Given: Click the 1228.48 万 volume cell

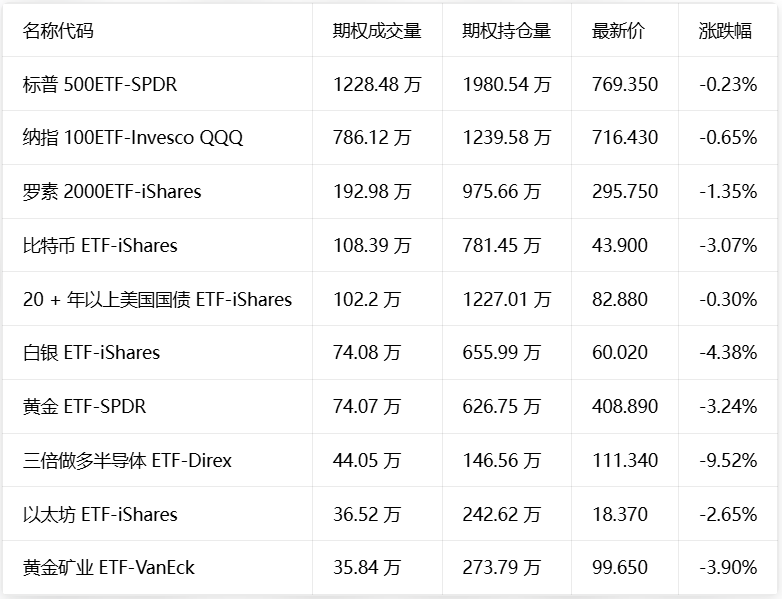Looking at the screenshot, I should click(x=377, y=84).
